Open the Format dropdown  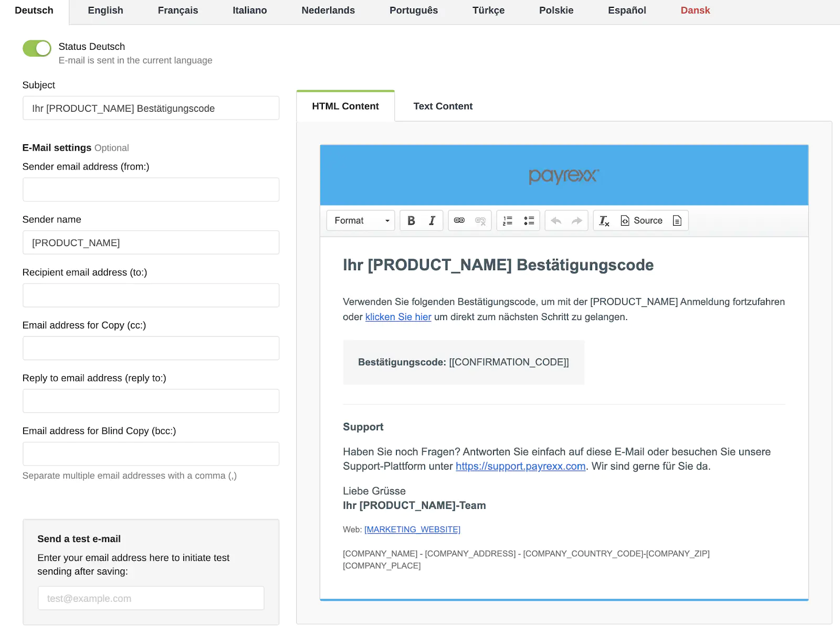point(361,221)
